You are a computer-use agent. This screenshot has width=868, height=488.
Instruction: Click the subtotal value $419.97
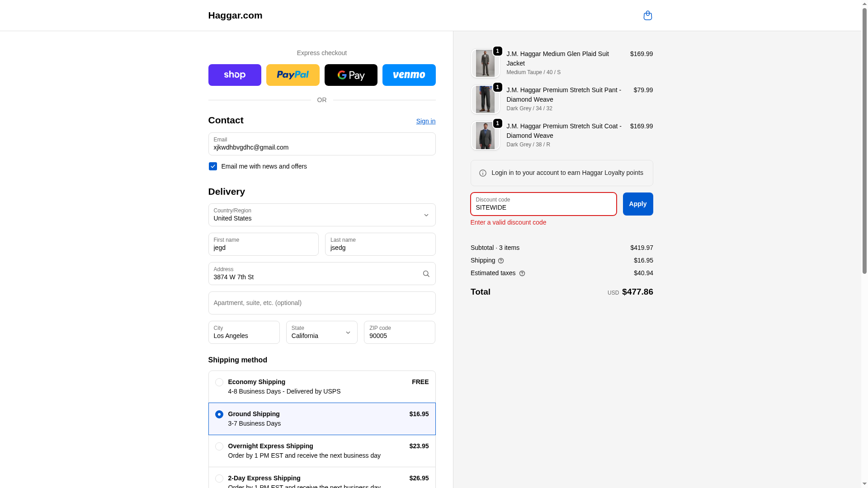(642, 248)
